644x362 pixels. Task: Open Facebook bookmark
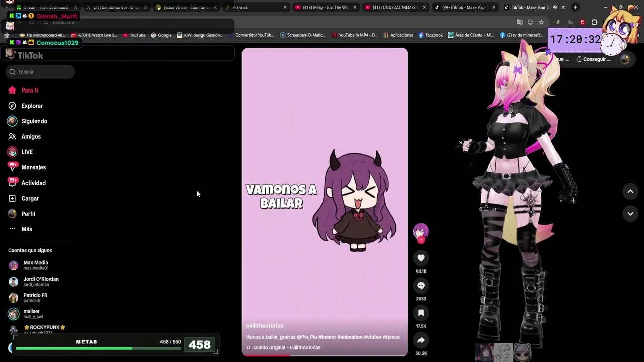pyautogui.click(x=430, y=35)
